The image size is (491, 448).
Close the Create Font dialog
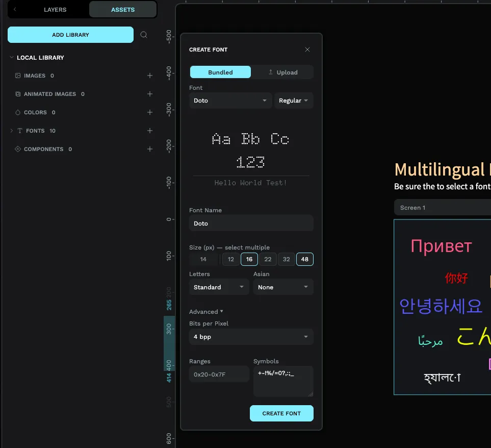[x=307, y=49]
